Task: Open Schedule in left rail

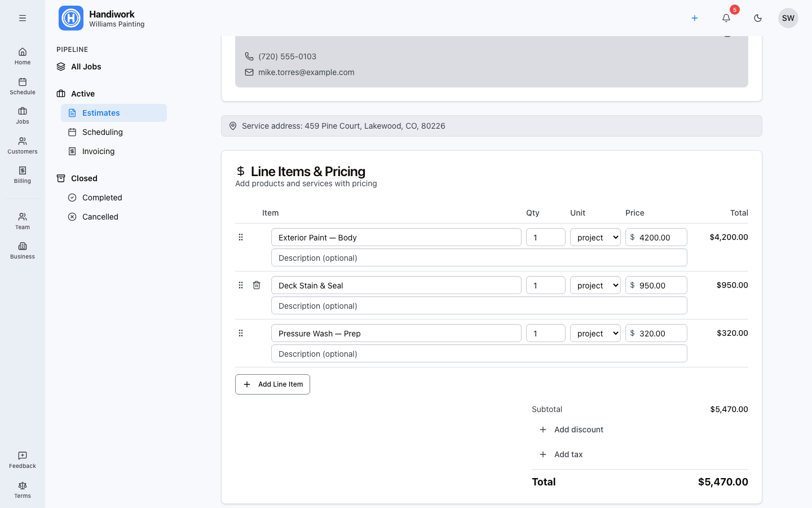Action: point(23,86)
